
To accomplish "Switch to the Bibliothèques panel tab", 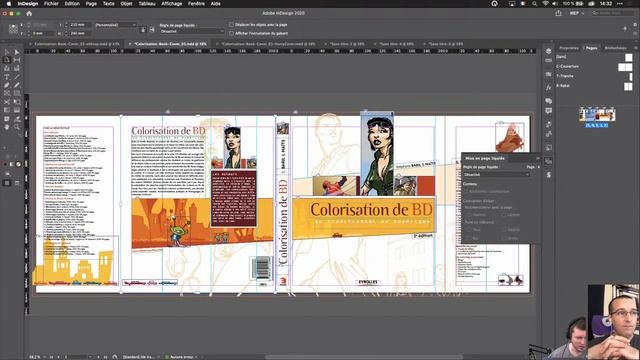I will pos(616,48).
